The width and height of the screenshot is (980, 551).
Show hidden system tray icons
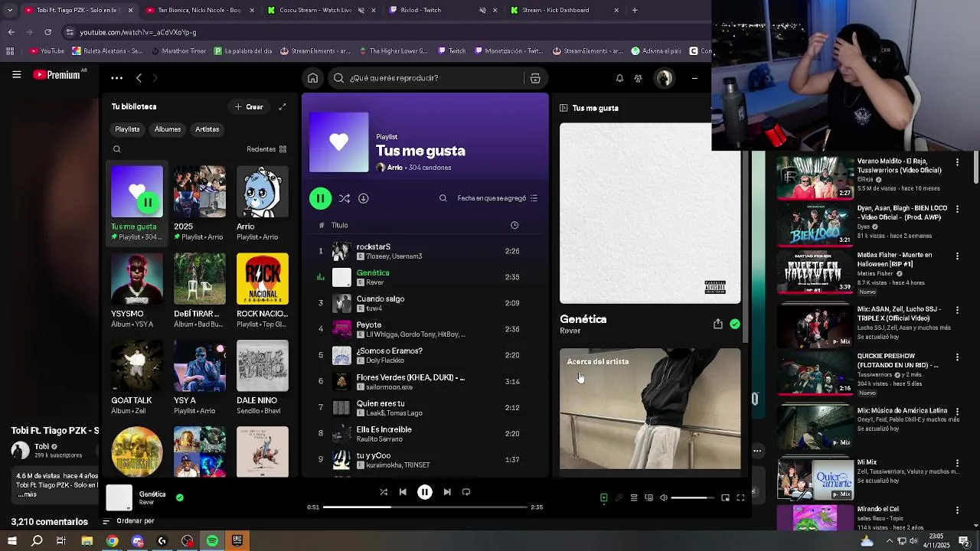point(889,541)
